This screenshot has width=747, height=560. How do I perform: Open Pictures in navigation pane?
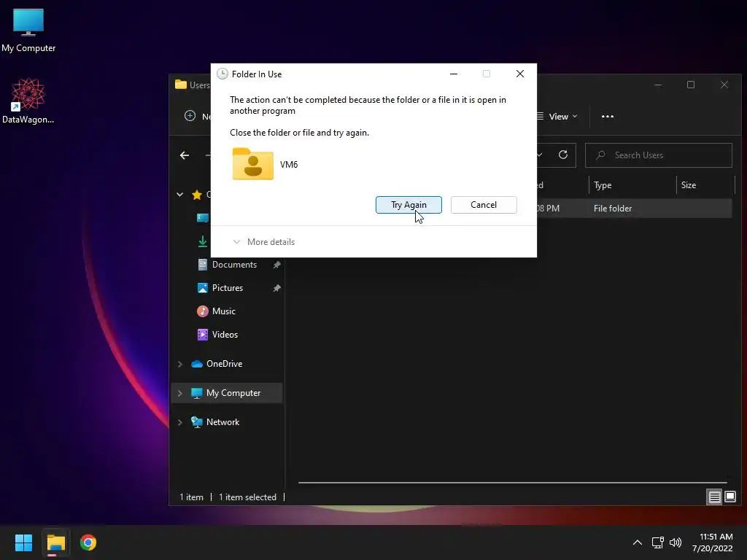pos(228,288)
